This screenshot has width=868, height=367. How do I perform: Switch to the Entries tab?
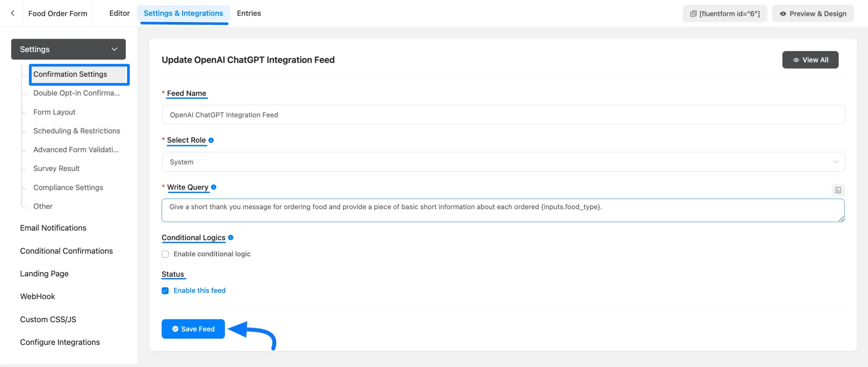click(x=249, y=13)
